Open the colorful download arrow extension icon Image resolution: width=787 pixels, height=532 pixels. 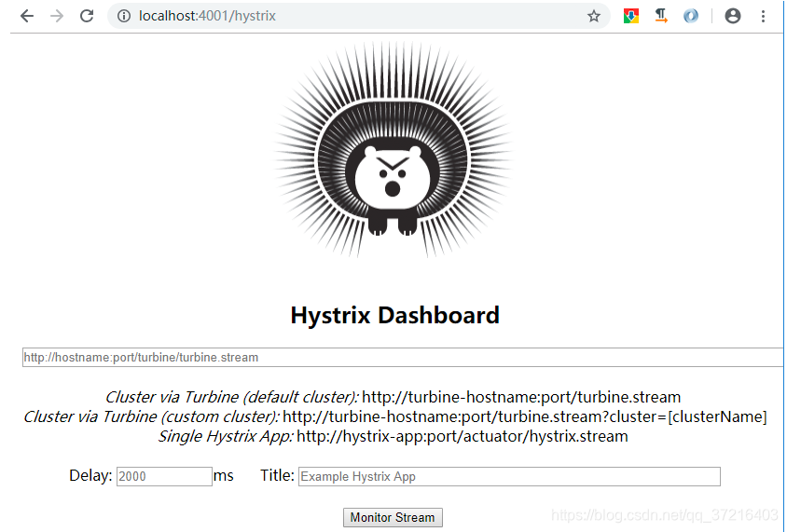coord(631,16)
